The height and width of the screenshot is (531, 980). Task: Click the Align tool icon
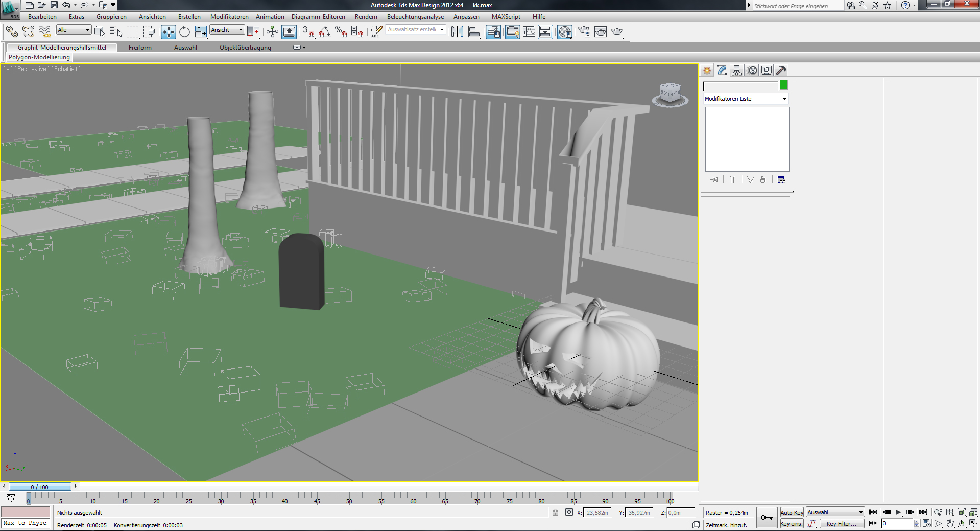click(474, 32)
